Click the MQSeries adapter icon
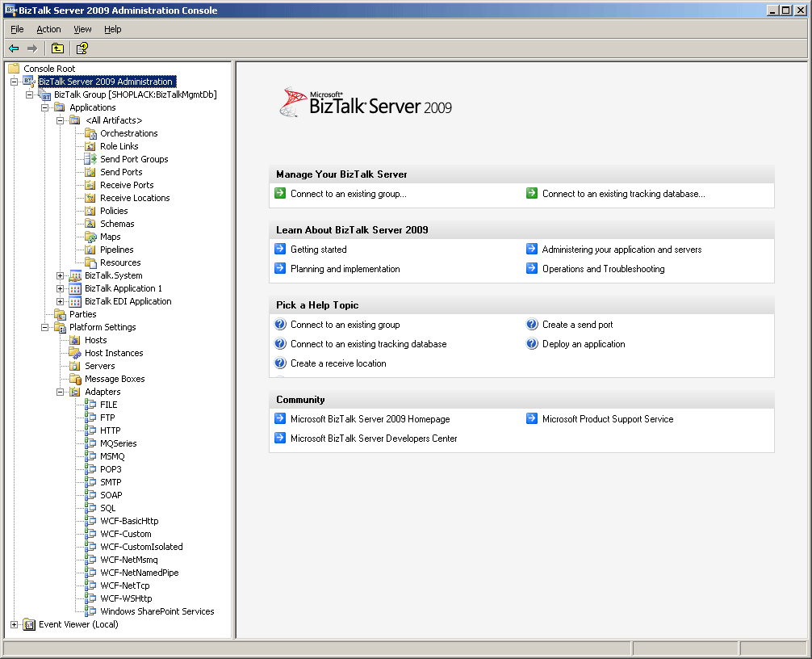The image size is (812, 659). tap(90, 443)
